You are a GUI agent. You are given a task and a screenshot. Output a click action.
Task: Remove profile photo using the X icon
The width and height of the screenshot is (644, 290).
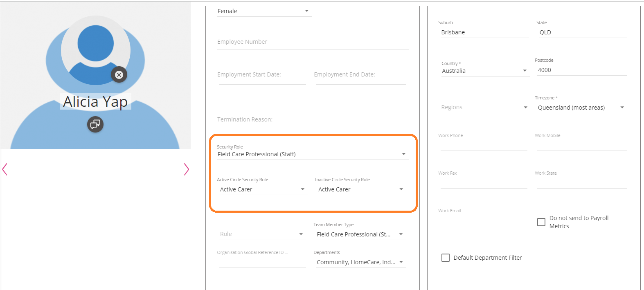click(x=119, y=75)
